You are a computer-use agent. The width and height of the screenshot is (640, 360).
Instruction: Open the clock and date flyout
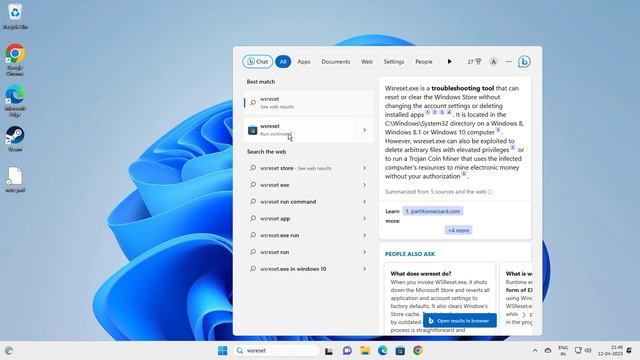click(610, 351)
